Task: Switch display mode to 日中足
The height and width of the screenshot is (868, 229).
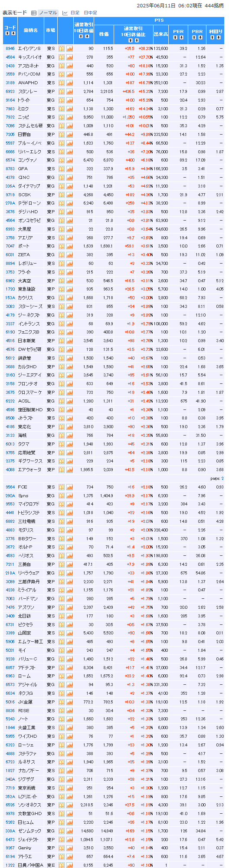Action: tap(91, 13)
